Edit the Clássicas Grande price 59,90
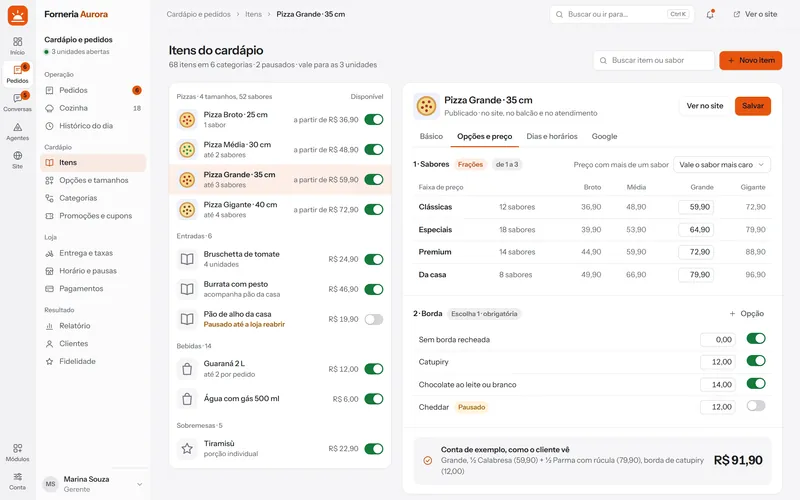The image size is (800, 500). (x=696, y=207)
